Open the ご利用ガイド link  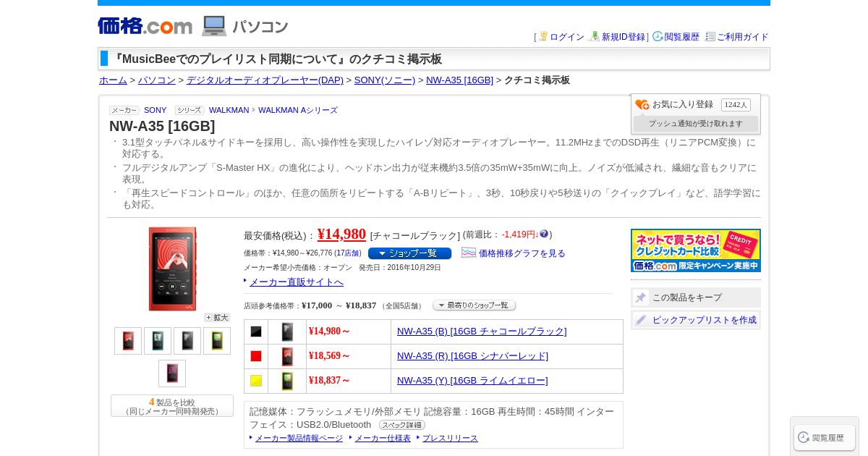coord(742,37)
